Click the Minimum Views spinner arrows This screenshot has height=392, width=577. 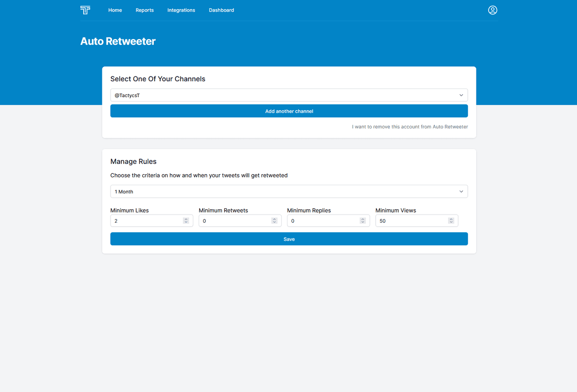451,221
